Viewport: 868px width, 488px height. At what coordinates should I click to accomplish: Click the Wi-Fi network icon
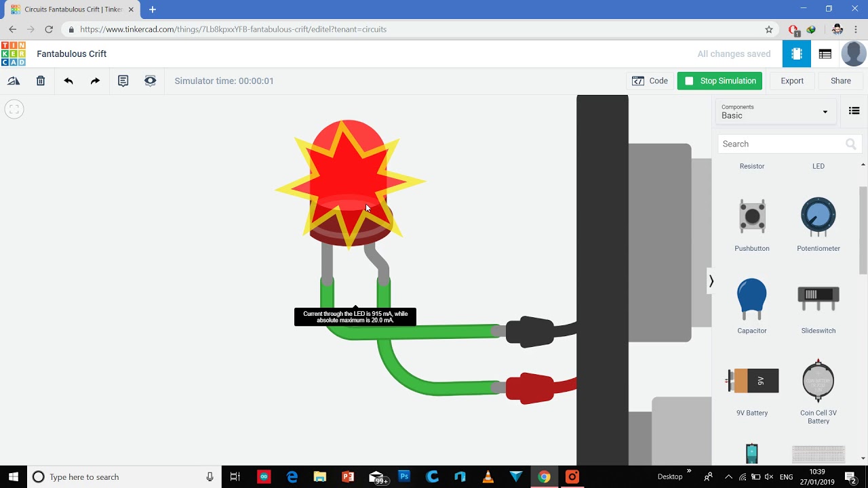click(x=743, y=476)
